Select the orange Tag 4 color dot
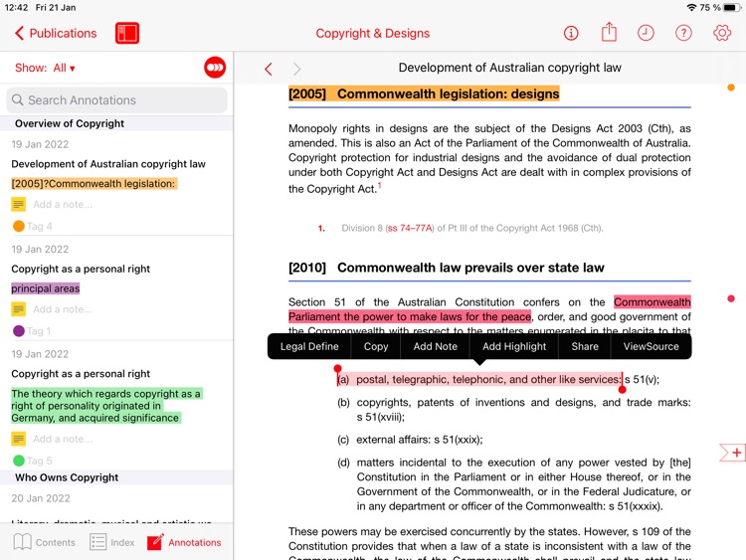746x560 pixels. pos(19,226)
